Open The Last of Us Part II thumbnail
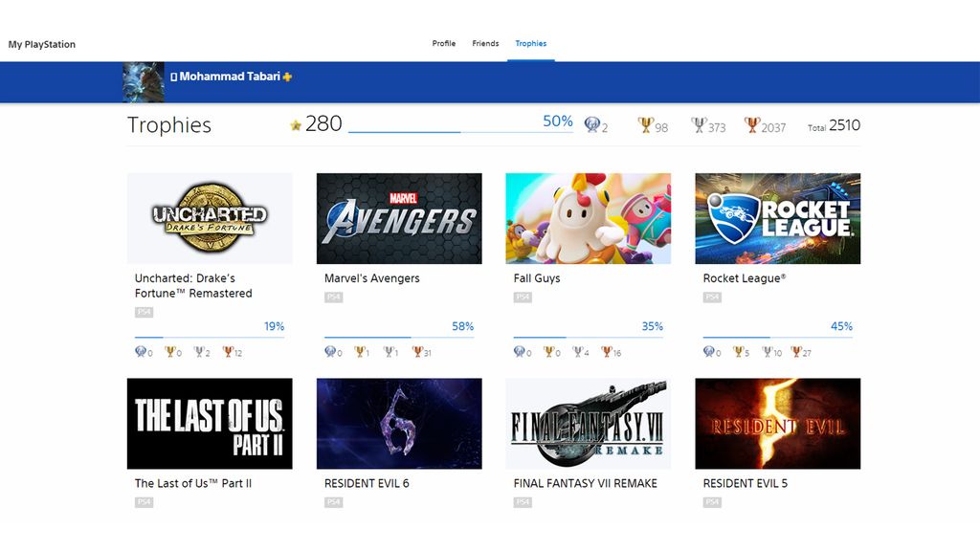This screenshot has width=980, height=551. point(209,422)
